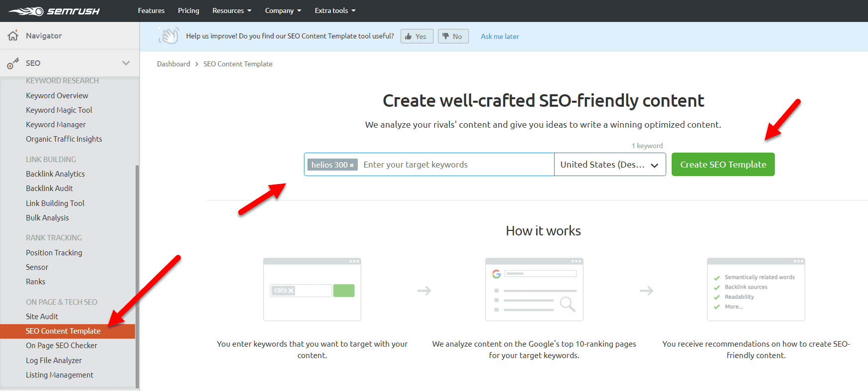Viewport: 868px width, 391px height.
Task: Click the ON PAGE & TECH SEO heading
Action: click(61, 302)
